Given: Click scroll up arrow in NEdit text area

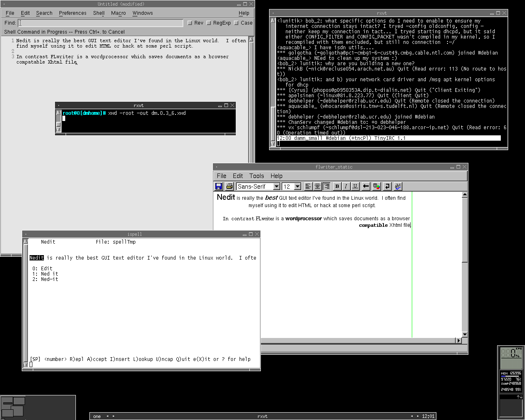Looking at the screenshot, I should point(251,40).
